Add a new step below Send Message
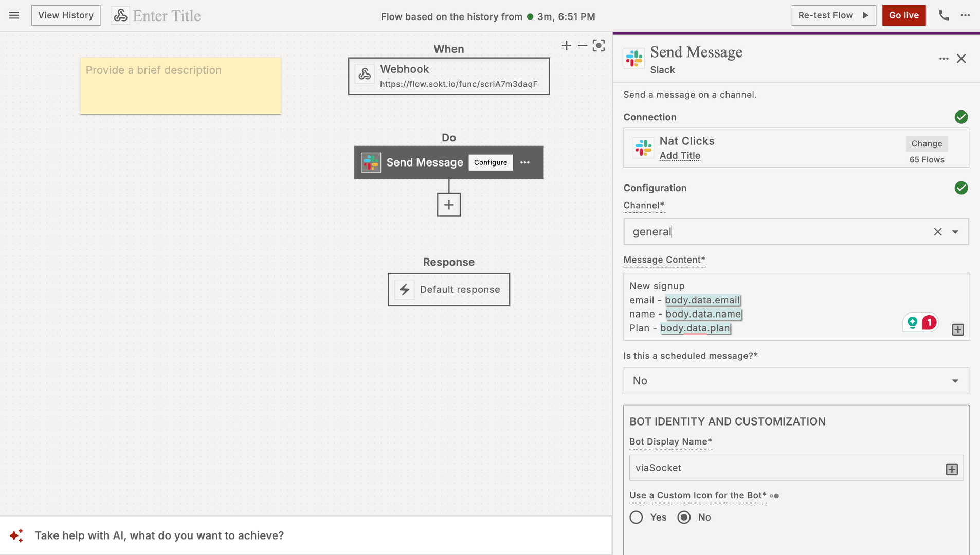This screenshot has width=980, height=555. click(x=448, y=205)
